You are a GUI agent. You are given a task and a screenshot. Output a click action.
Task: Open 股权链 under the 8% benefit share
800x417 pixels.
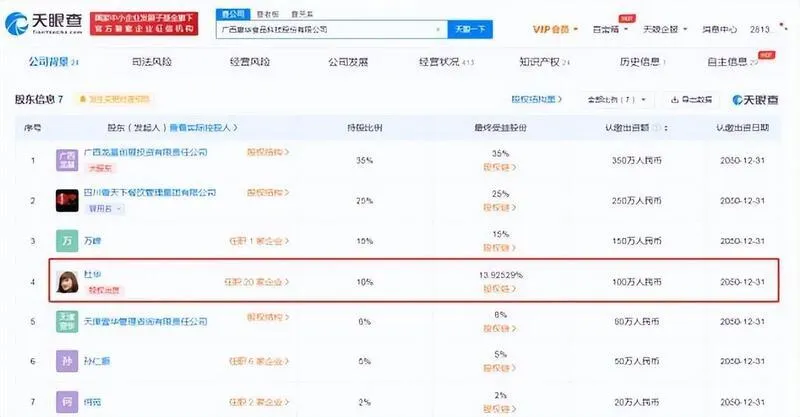tap(499, 329)
